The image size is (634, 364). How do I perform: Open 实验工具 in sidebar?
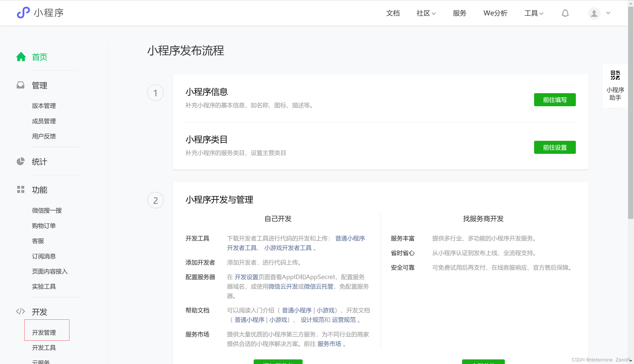click(44, 286)
